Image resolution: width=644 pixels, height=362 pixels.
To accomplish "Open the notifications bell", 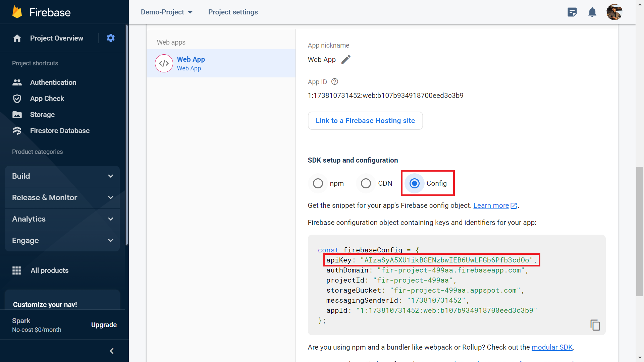I will pos(592,12).
